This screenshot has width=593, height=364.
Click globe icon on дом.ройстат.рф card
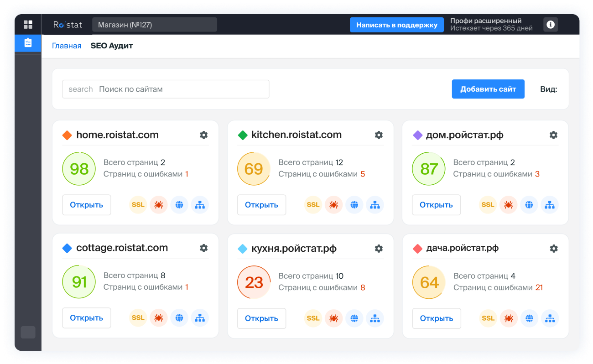pyautogui.click(x=529, y=205)
